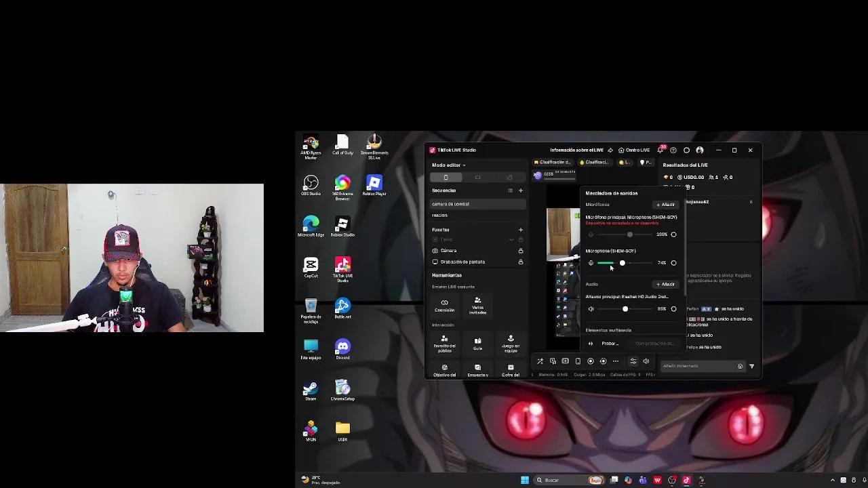Select the camara de combat scene
Screen dimensions: 868x488
coord(477,204)
